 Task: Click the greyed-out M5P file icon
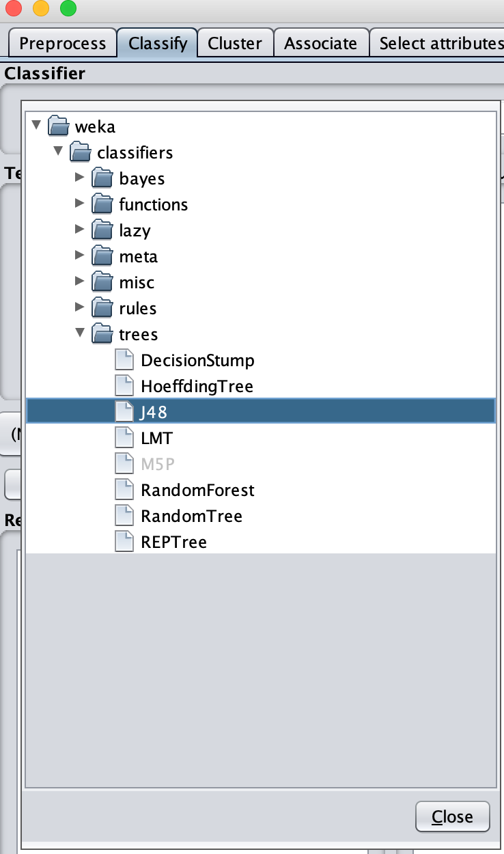124,465
